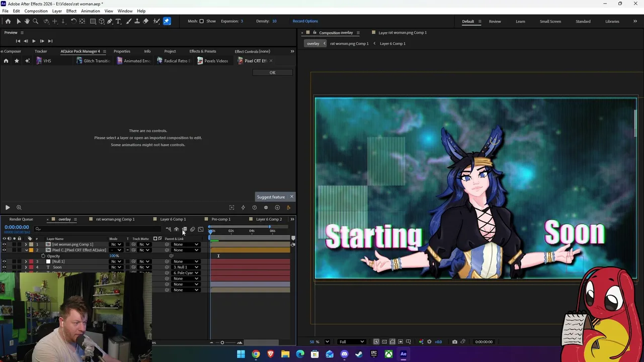This screenshot has height=362, width=644.
Task: Click the OK button
Action: 272,72
